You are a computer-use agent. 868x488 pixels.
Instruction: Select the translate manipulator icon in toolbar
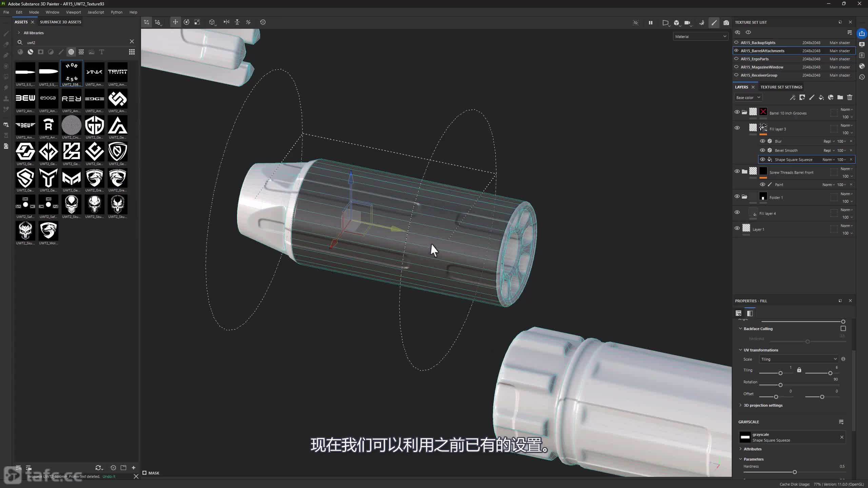tap(175, 22)
